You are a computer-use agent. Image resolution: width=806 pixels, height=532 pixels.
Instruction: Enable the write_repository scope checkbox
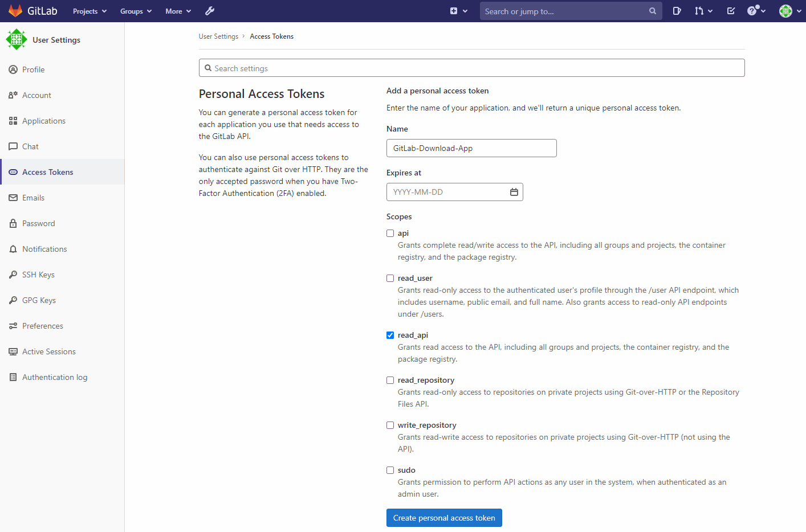390,425
